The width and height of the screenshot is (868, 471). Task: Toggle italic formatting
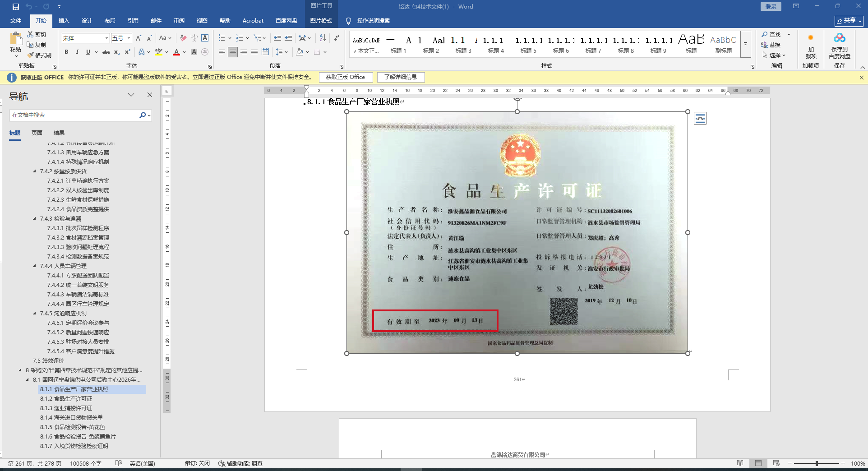pos(77,52)
